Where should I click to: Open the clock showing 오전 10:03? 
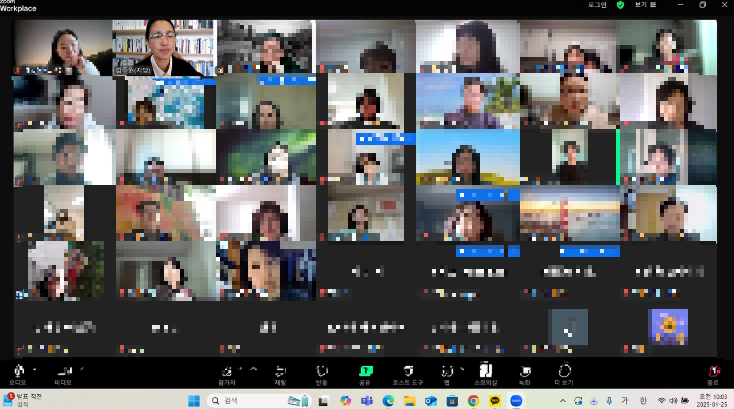pyautogui.click(x=712, y=401)
